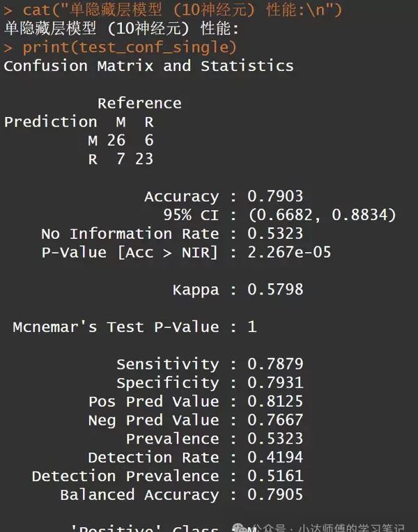The height and width of the screenshot is (532, 418).
Task: Click the 'Confusion Matrix and Statistics' heading
Action: pyautogui.click(x=148, y=66)
